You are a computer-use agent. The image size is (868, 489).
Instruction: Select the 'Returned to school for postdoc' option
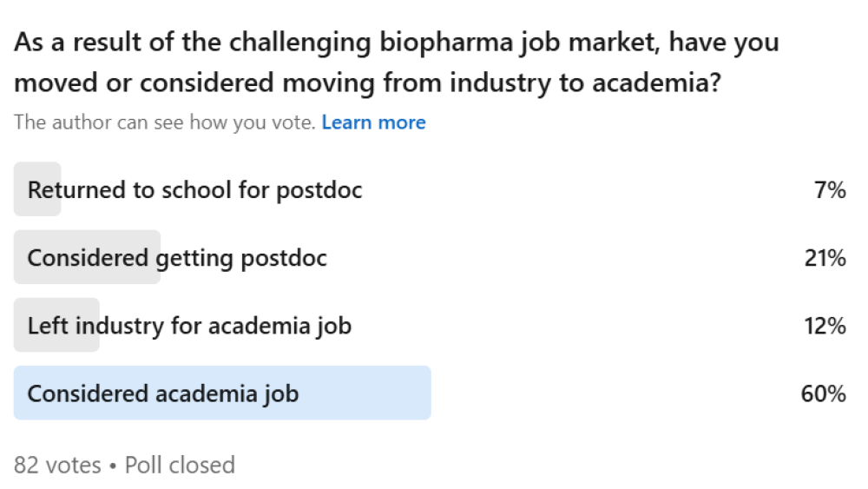point(194,189)
